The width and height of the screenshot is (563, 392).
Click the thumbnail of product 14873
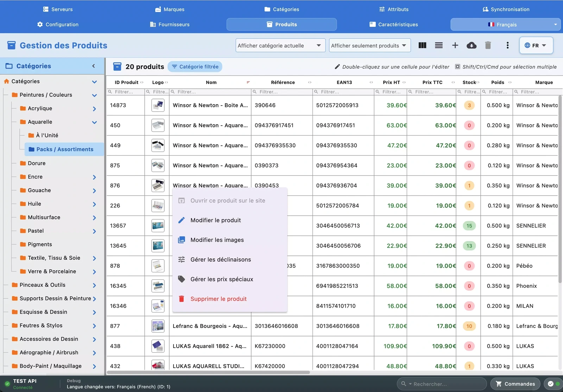pos(158,105)
